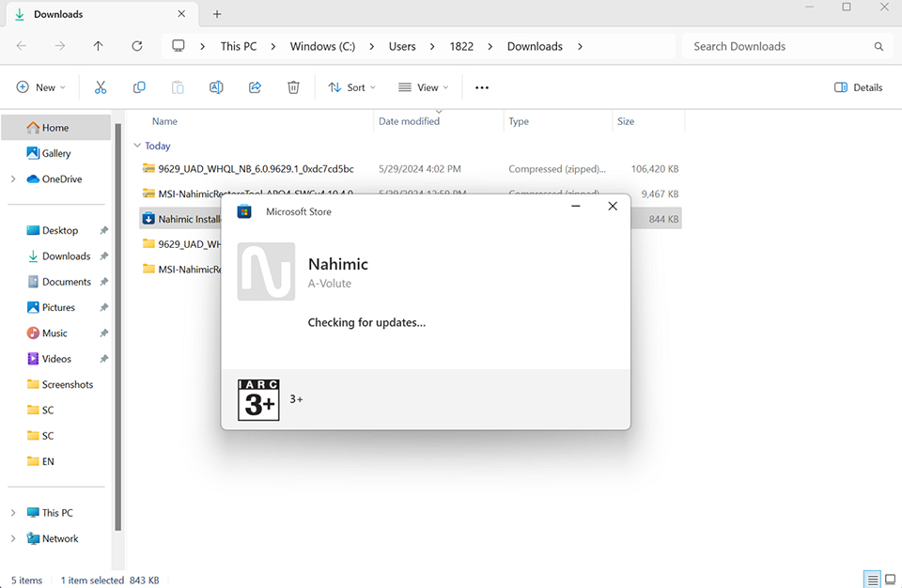Collapse the Today group

137,146
